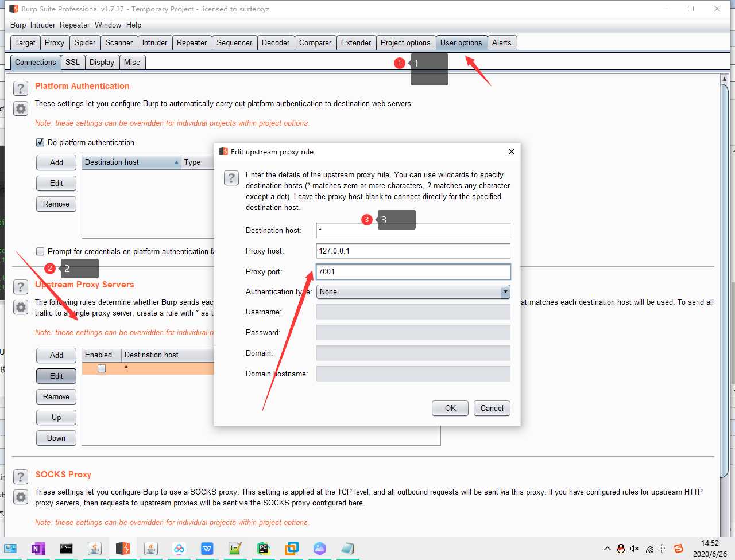Click the Type column header
Image resolution: width=735 pixels, height=560 pixels.
(198, 162)
